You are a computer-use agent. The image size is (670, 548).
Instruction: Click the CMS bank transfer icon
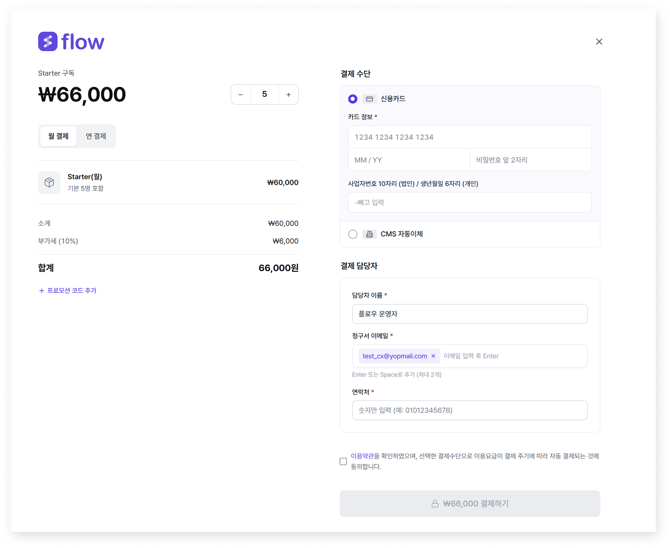369,234
